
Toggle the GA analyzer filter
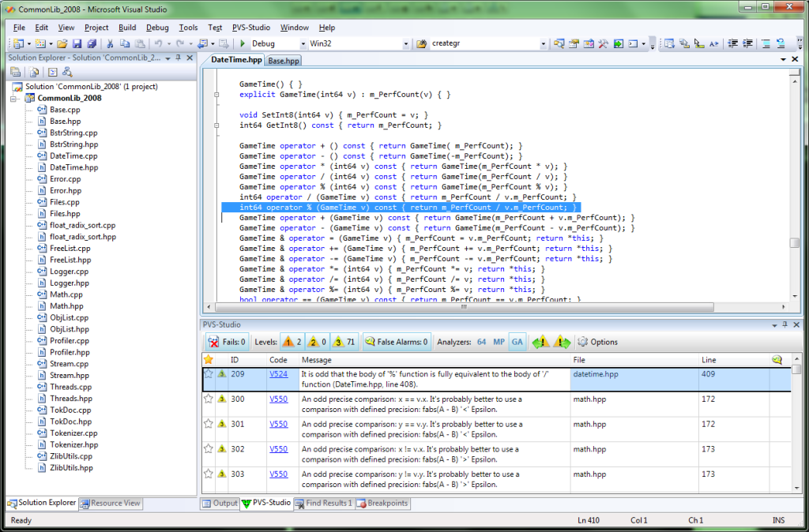click(517, 343)
